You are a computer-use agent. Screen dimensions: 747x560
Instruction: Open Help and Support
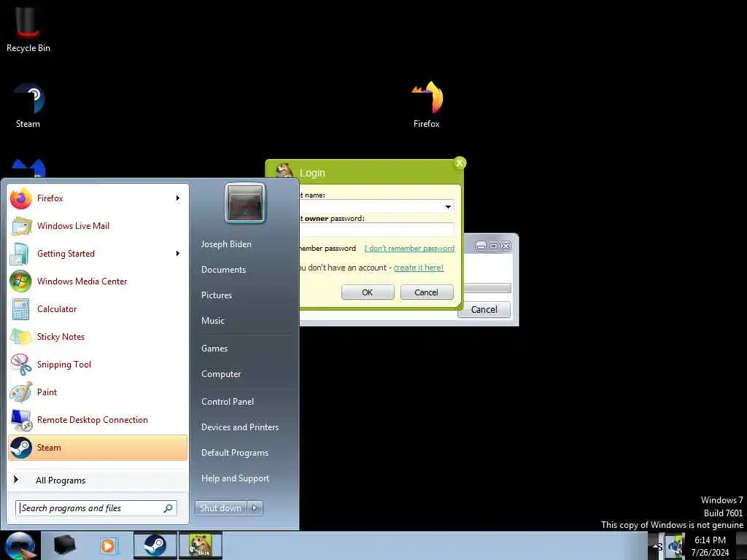236,478
